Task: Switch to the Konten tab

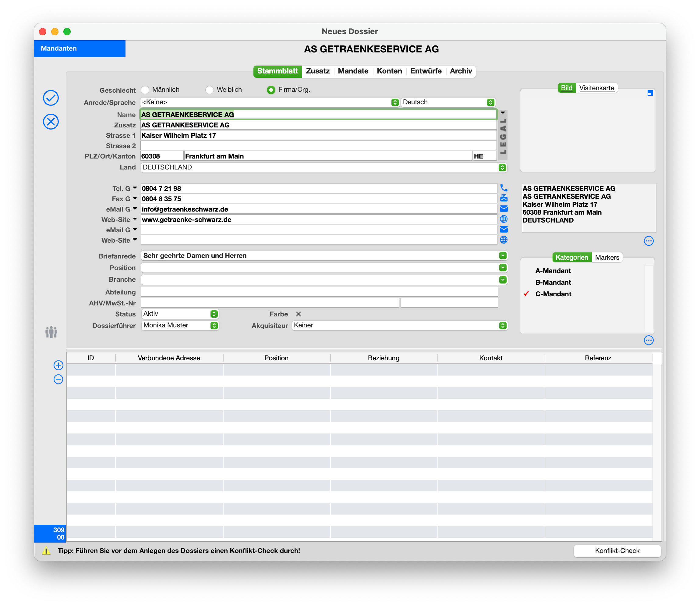Action: [389, 71]
